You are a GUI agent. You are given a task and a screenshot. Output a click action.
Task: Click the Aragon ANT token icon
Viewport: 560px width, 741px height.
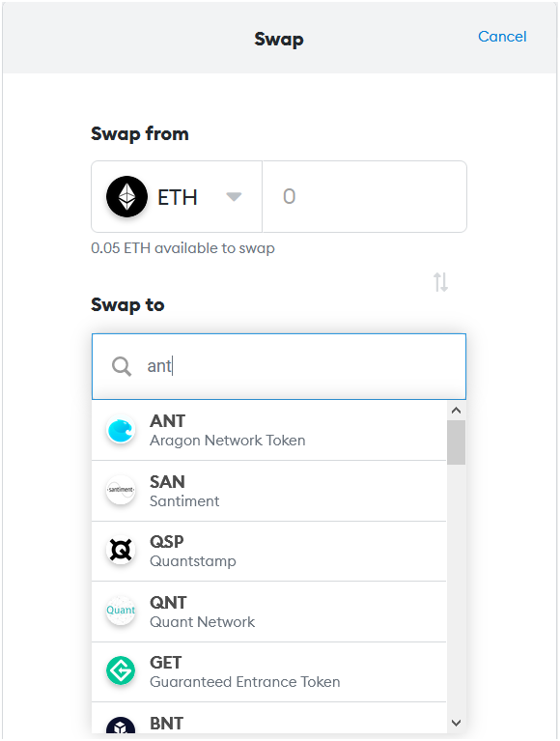(x=121, y=430)
